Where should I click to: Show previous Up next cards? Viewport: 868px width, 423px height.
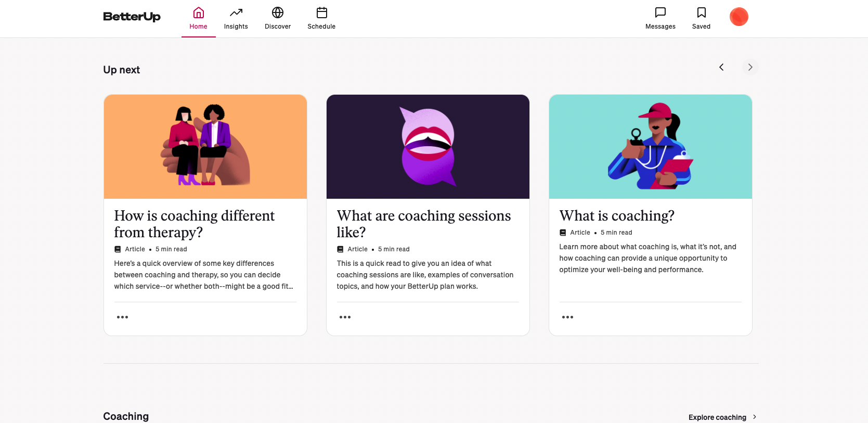pos(721,67)
